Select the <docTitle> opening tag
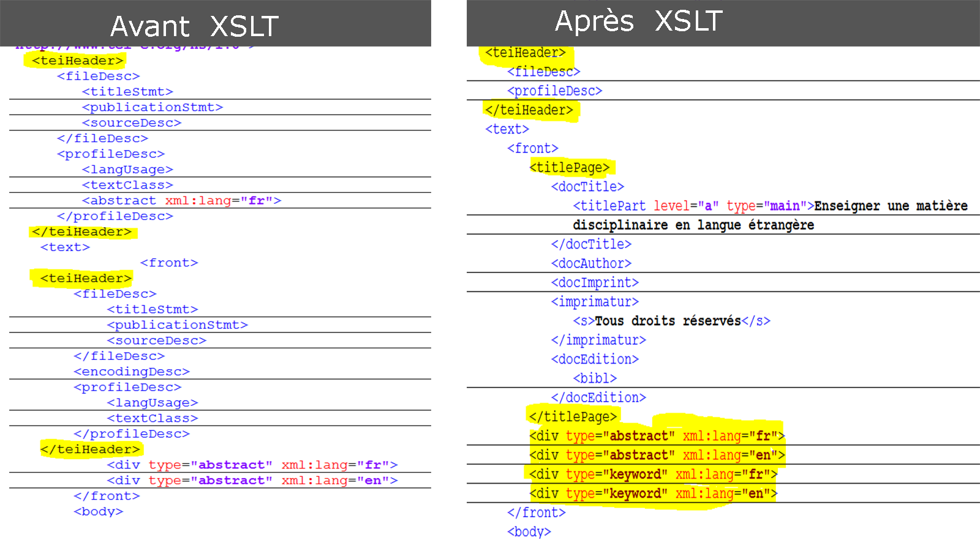Screen dimensions: 980x551 pyautogui.click(x=587, y=187)
